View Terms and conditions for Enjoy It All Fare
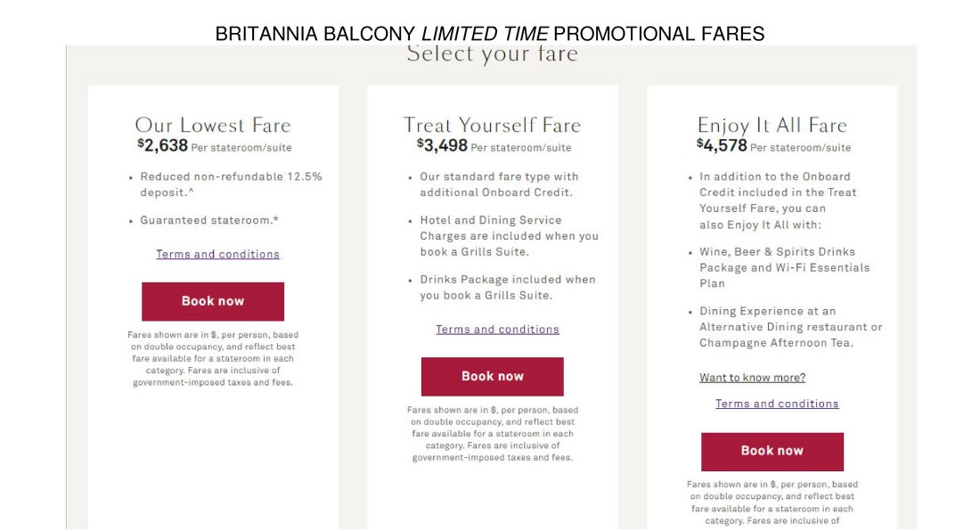980x531 pixels. pos(777,404)
